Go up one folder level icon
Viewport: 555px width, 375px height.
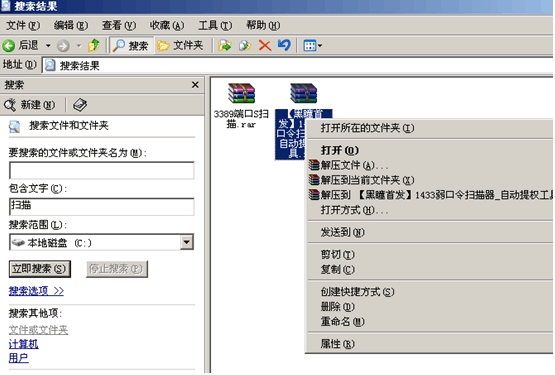point(94,45)
